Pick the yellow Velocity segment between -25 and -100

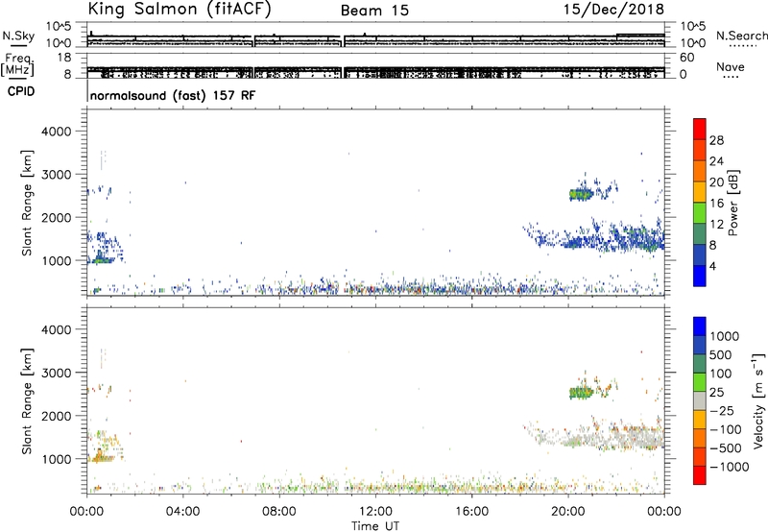pos(700,420)
